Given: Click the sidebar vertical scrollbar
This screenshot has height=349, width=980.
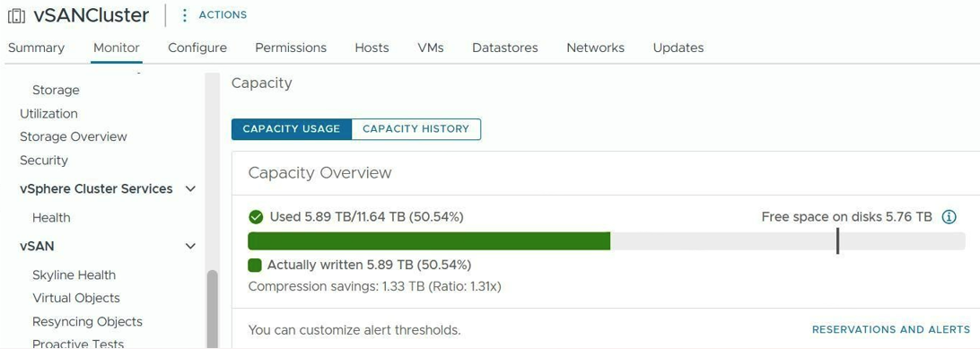Looking at the screenshot, I should [x=213, y=309].
